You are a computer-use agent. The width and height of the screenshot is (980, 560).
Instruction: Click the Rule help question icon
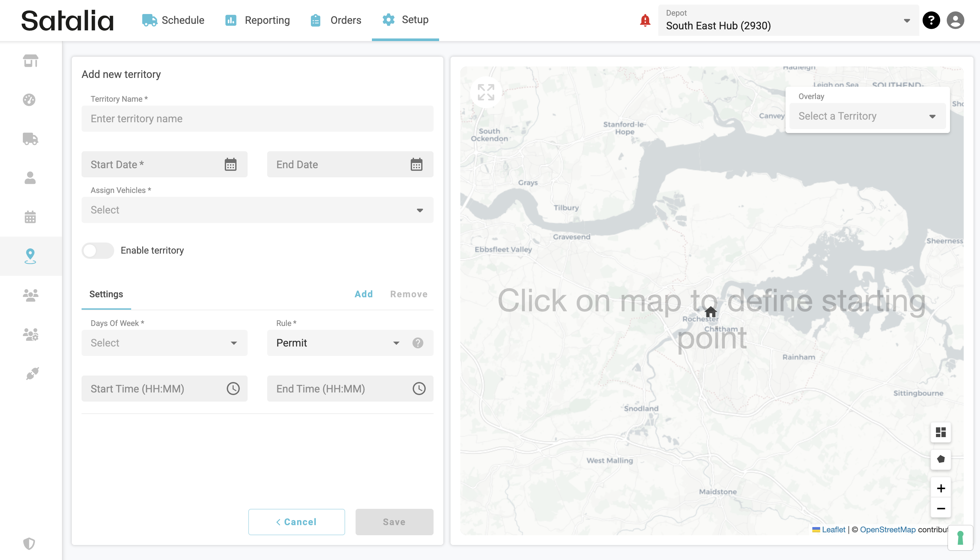coord(418,343)
